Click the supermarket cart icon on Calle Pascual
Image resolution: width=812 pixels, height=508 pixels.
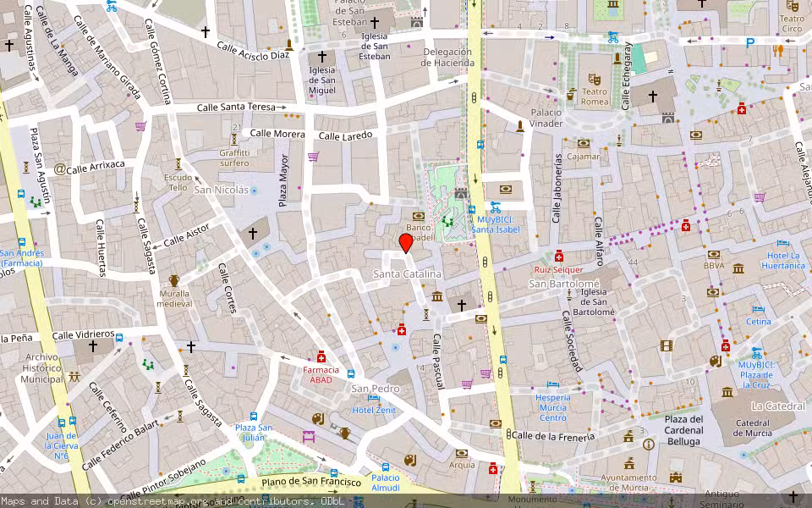tap(466, 384)
